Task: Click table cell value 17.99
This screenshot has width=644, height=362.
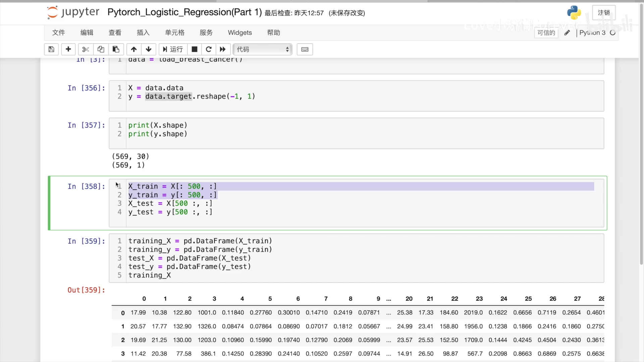Action: pyautogui.click(x=138, y=312)
